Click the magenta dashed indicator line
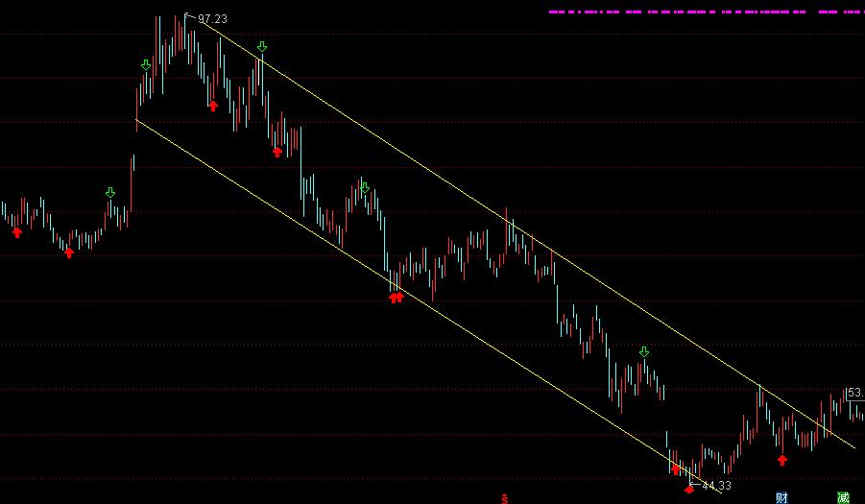The image size is (865, 504). click(707, 12)
